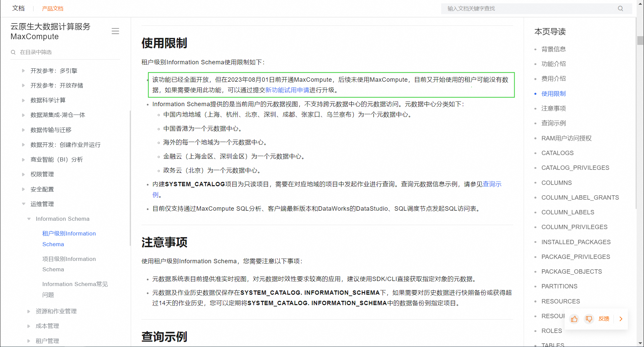Jump to COLUMN_PRIVILEGES in page guide
Image resolution: width=644 pixels, height=347 pixels.
(574, 227)
